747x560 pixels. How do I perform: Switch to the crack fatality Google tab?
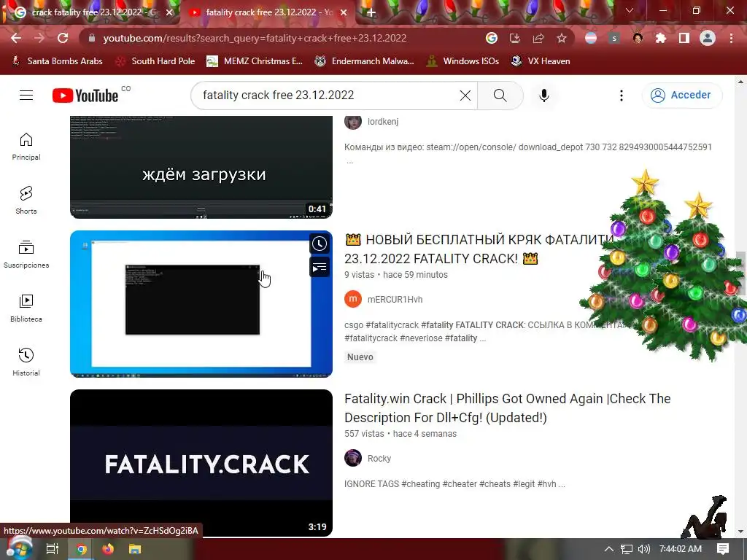pyautogui.click(x=94, y=12)
